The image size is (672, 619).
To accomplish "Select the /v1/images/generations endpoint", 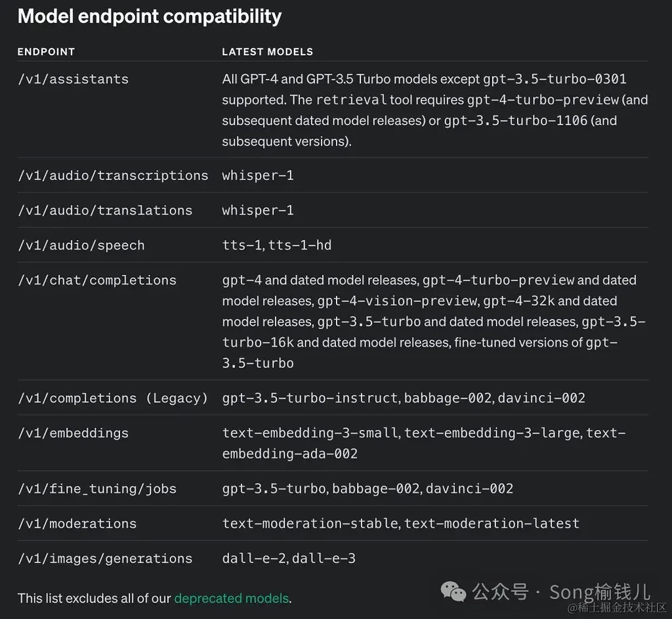I will coord(105,558).
